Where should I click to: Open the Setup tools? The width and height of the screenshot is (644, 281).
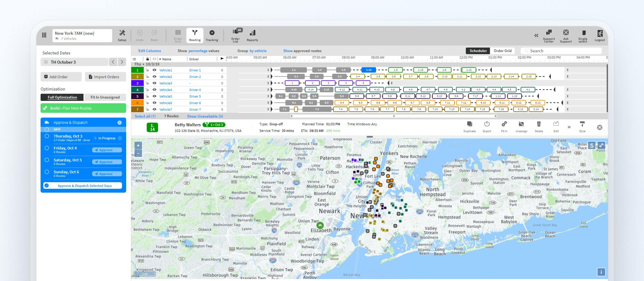pyautogui.click(x=122, y=35)
